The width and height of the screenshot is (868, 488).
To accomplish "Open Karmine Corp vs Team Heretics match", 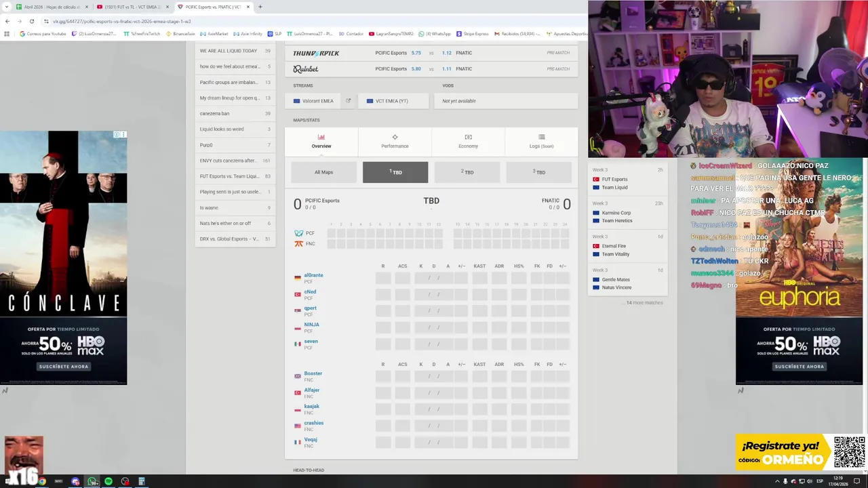I will [x=627, y=213].
